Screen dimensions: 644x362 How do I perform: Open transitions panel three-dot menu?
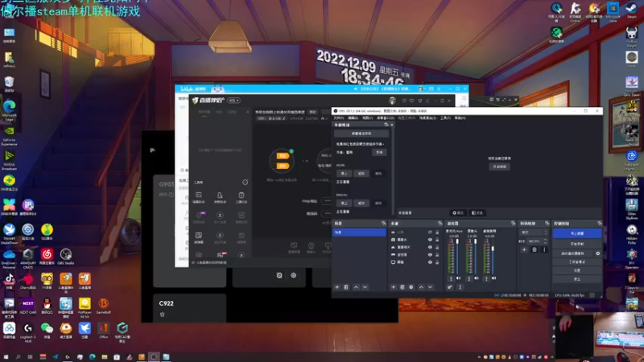pyautogui.click(x=545, y=249)
